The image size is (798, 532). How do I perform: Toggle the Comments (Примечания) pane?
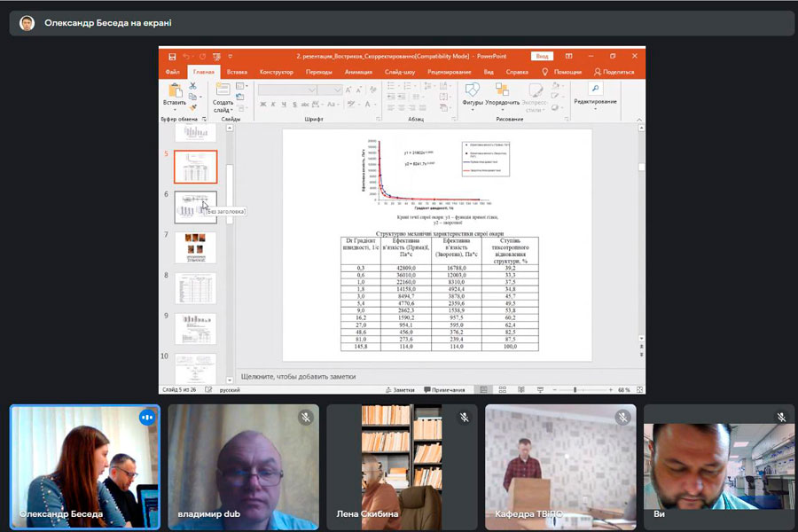(444, 389)
